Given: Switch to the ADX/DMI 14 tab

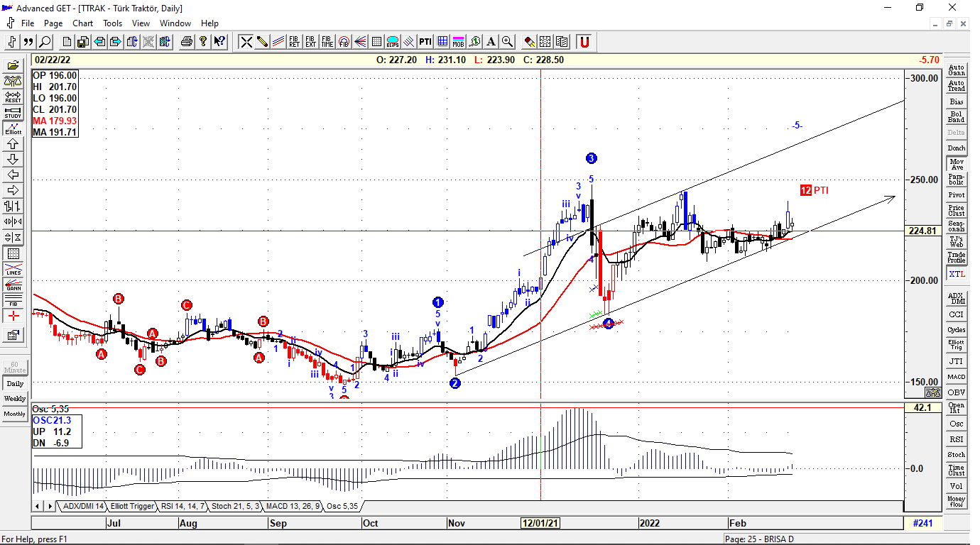Looking at the screenshot, I should 84,506.
